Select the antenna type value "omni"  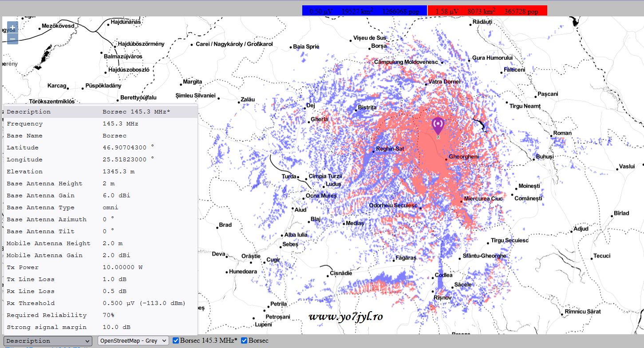click(x=111, y=207)
